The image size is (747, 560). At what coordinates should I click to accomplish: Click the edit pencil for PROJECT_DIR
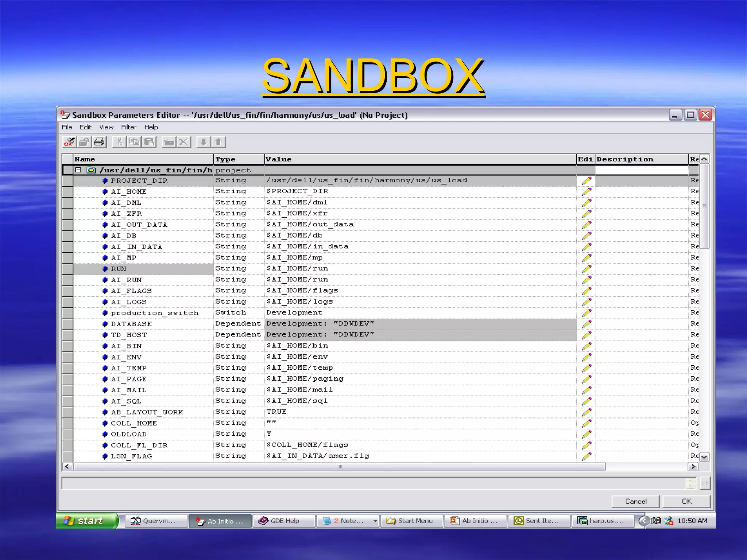[x=587, y=180]
